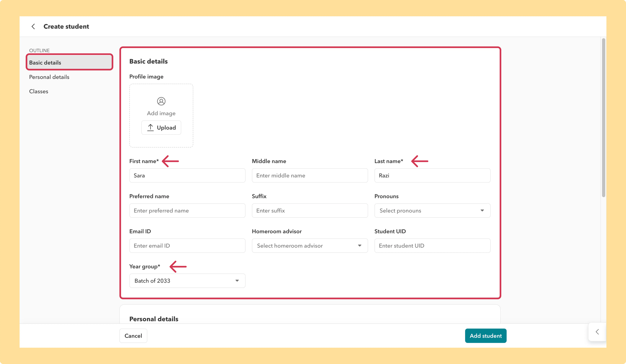Viewport: 626px width, 364px height.
Task: Focus the Preferred name field
Action: coord(187,211)
